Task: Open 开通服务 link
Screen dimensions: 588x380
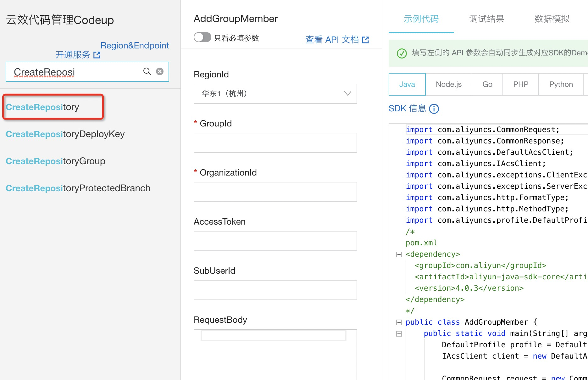Action: tap(78, 55)
